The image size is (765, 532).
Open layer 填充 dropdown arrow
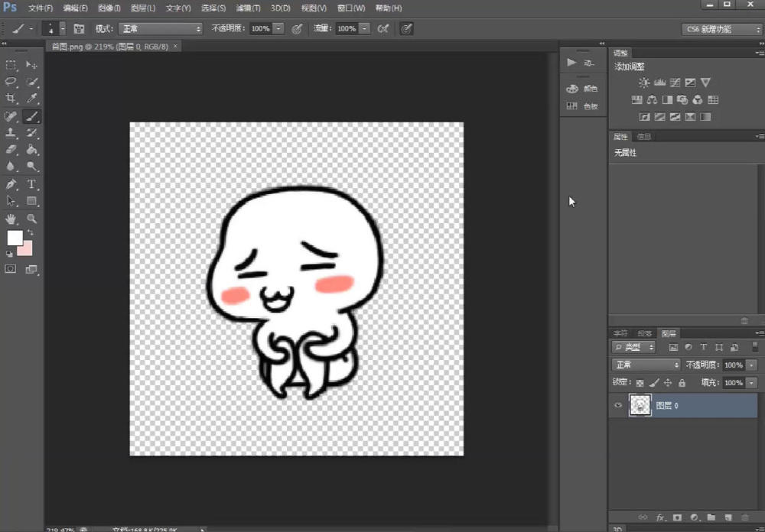[x=751, y=383]
